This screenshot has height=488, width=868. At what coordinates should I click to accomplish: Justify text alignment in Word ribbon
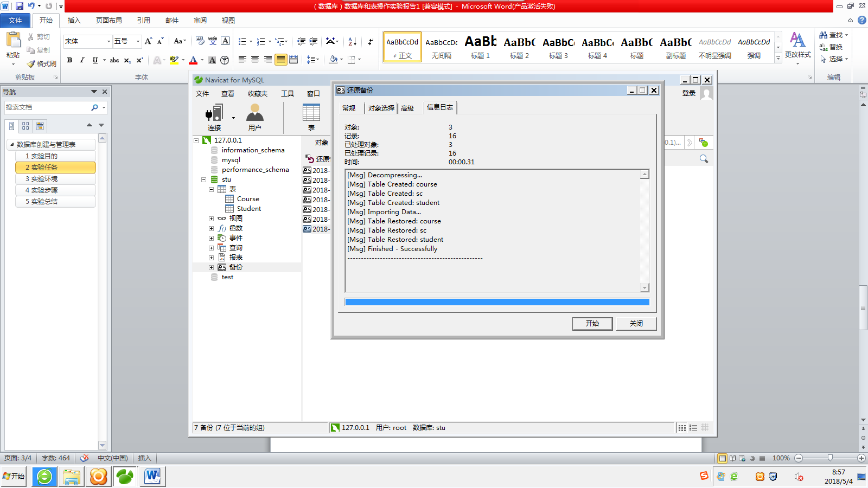click(280, 60)
